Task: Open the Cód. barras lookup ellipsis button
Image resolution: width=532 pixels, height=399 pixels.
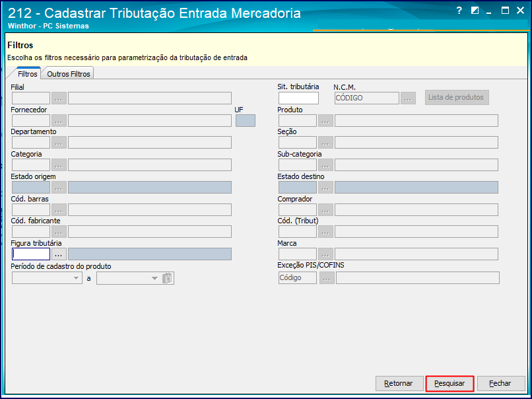Action: tap(59, 210)
